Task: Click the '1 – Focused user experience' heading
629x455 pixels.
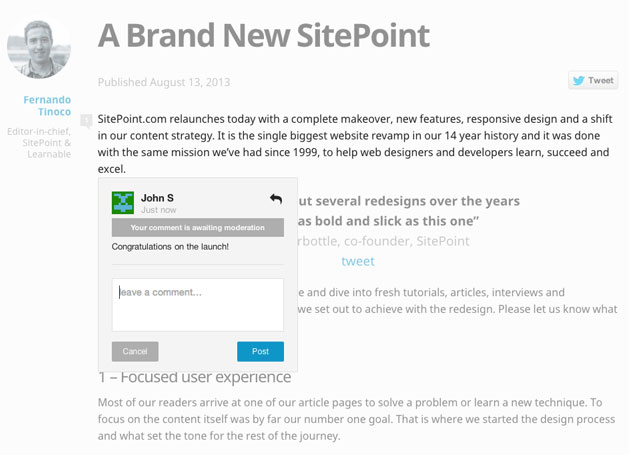Action: coord(195,377)
